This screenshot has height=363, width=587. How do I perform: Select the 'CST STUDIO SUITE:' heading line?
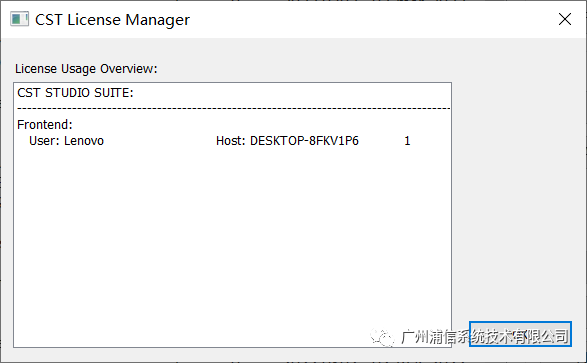(x=75, y=92)
